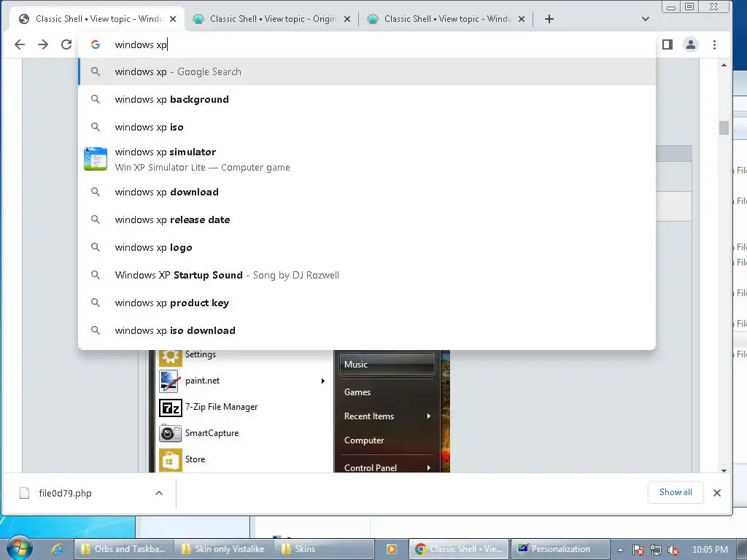This screenshot has width=747, height=560.
Task: Select 'windows xp logo' suggestion
Action: pyautogui.click(x=367, y=248)
